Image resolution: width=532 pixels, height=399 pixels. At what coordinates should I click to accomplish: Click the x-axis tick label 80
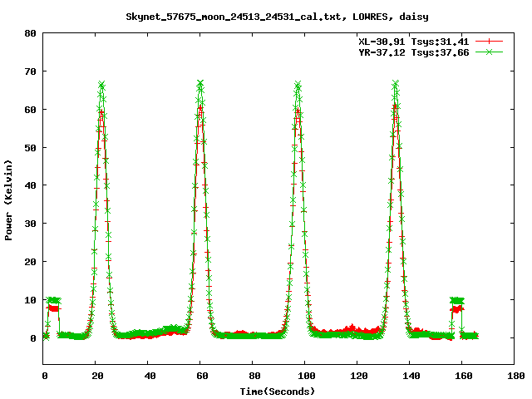254,376
